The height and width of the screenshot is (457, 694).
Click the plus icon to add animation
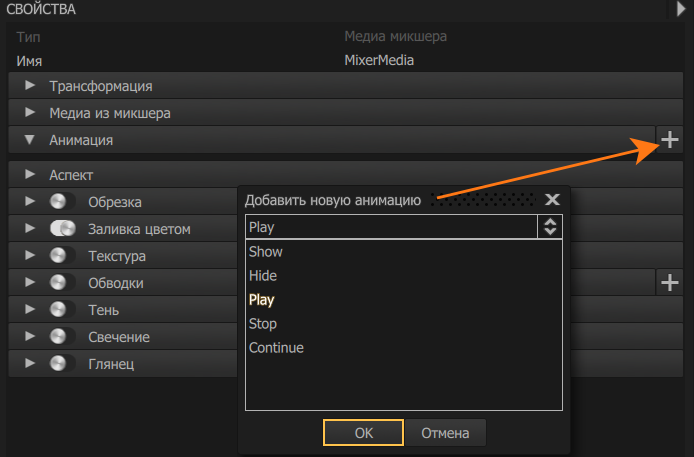coord(669,140)
